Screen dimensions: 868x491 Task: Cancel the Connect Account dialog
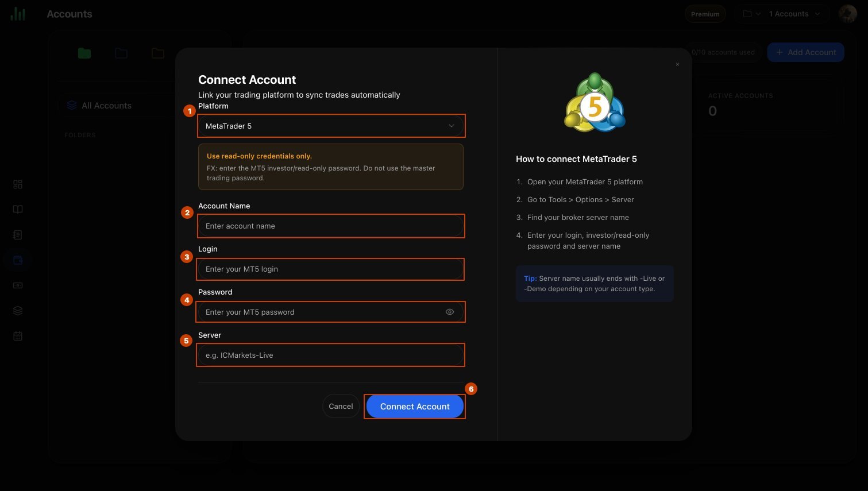341,407
